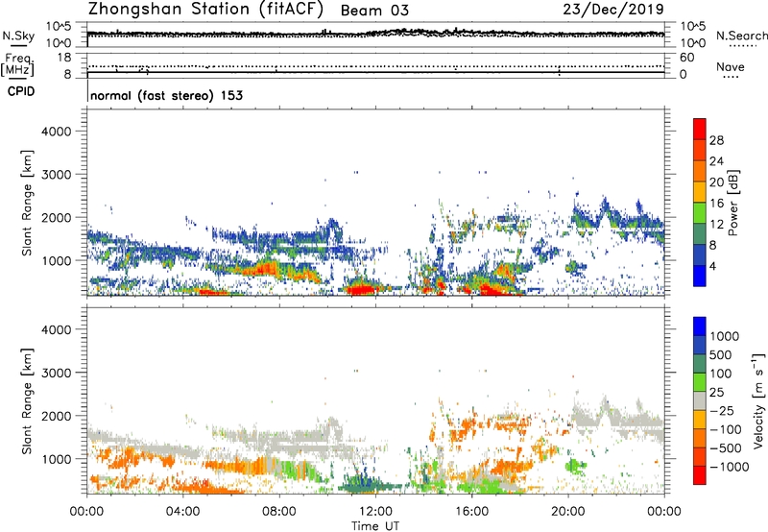Select the green Velocity segment between 25 and 100
Screen dimensions: 768x532
700,382
